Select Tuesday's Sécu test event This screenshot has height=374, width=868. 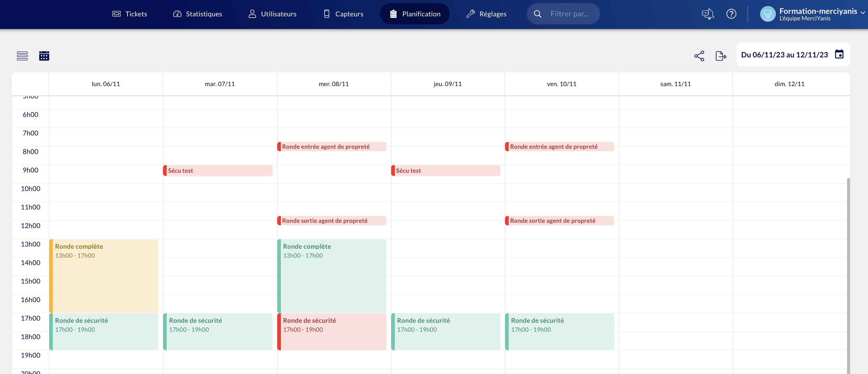(x=218, y=170)
